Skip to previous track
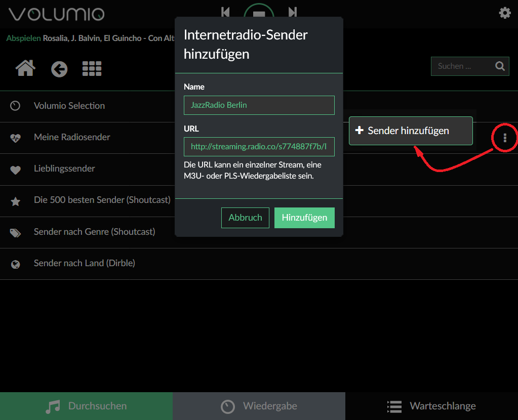 click(x=226, y=12)
